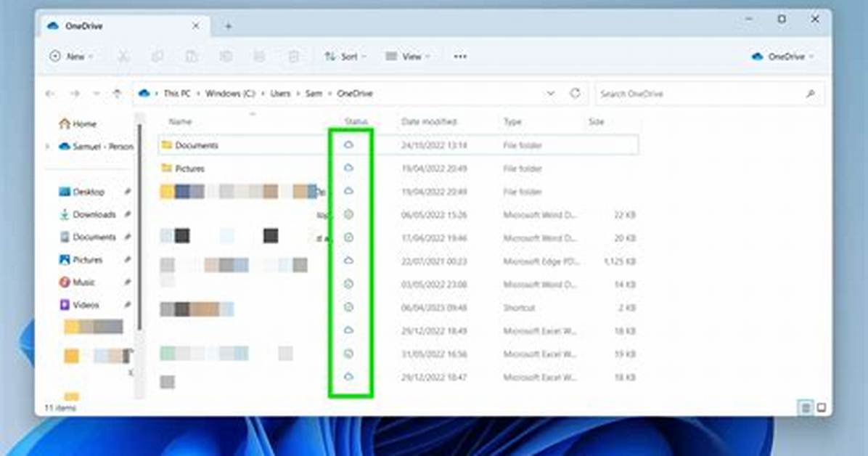Click green check status in 22 KB row

coord(348,214)
